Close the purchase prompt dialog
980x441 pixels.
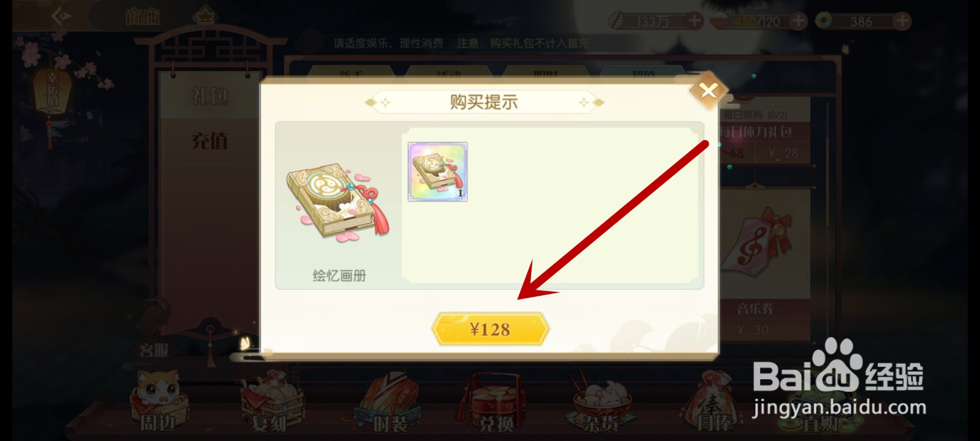point(708,91)
